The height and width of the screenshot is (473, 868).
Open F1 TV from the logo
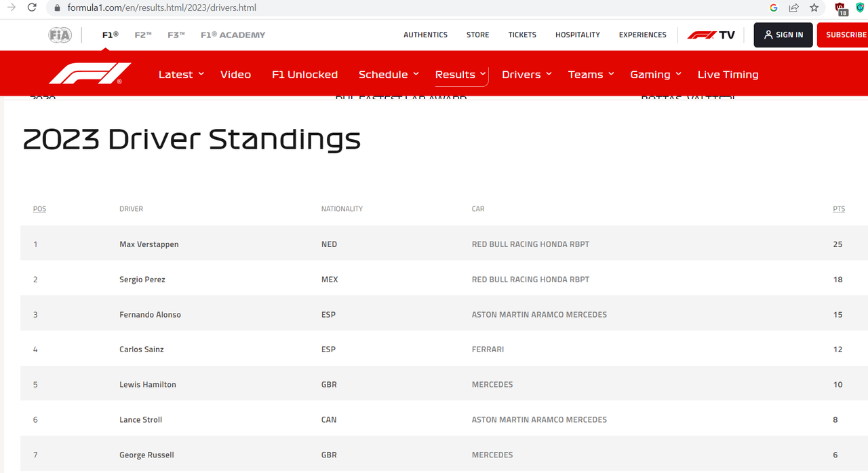click(711, 35)
